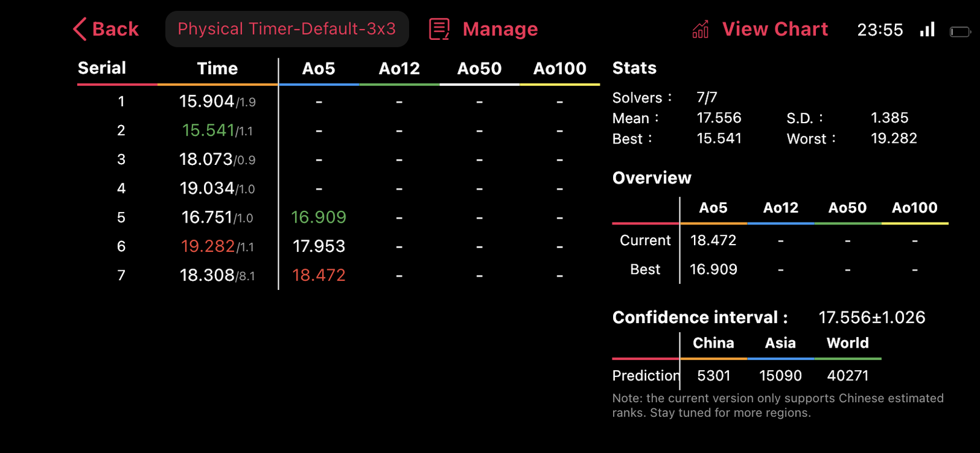Tap the Best Ao5 value 16.909 in Overview
980x453 pixels.
click(x=714, y=269)
